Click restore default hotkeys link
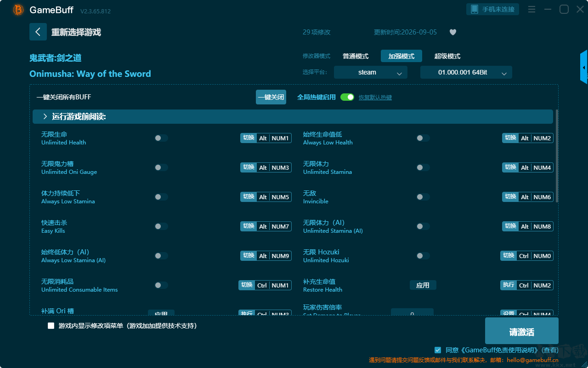The image size is (588, 368). 375,98
